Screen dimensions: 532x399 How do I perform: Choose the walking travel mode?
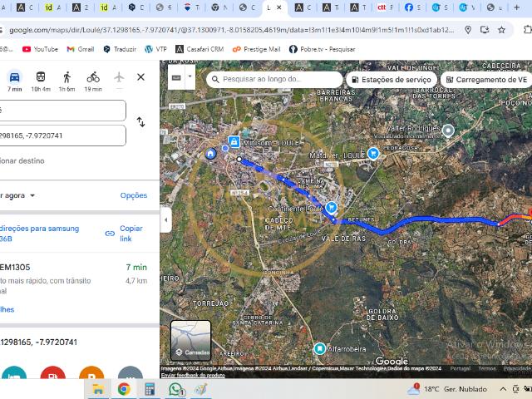(x=66, y=77)
